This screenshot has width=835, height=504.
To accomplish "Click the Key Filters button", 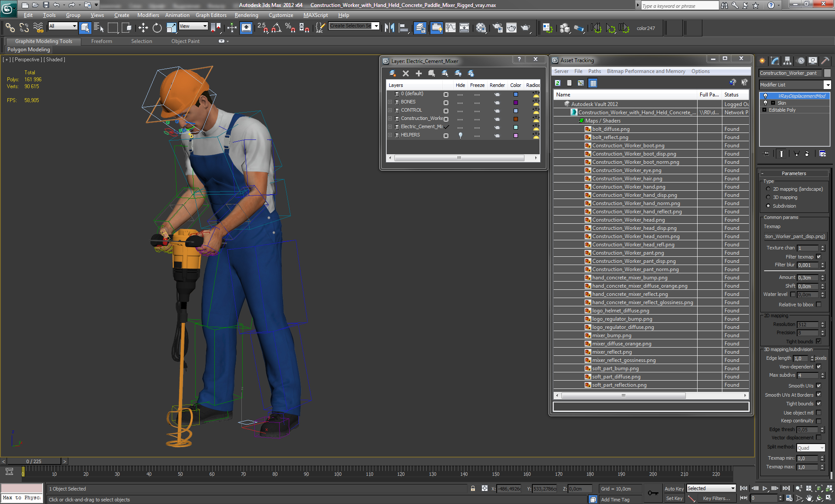I will 716,498.
